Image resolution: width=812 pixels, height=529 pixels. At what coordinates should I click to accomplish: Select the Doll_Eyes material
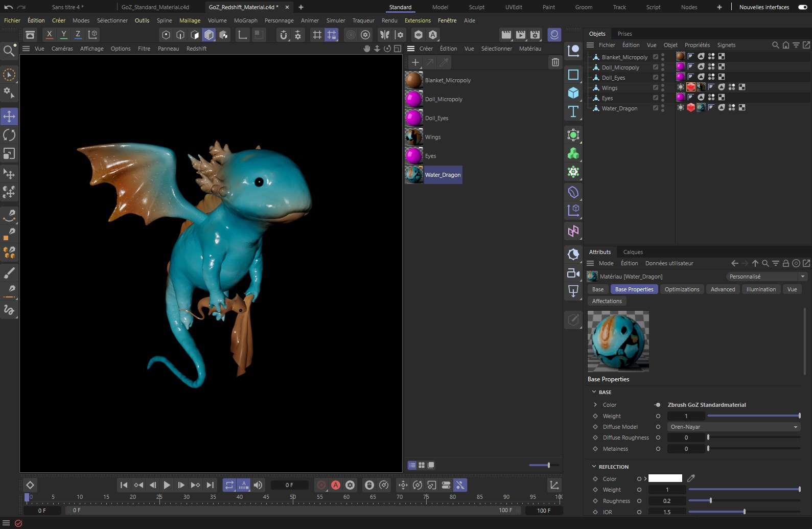[436, 118]
